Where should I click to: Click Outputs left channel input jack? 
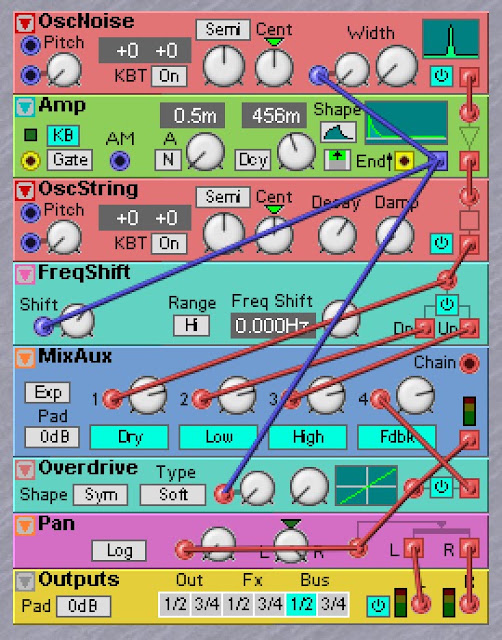pos(421,604)
